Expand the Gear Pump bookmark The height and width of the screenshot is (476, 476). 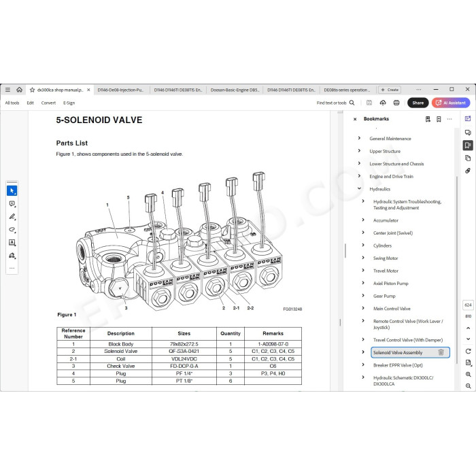click(x=363, y=295)
